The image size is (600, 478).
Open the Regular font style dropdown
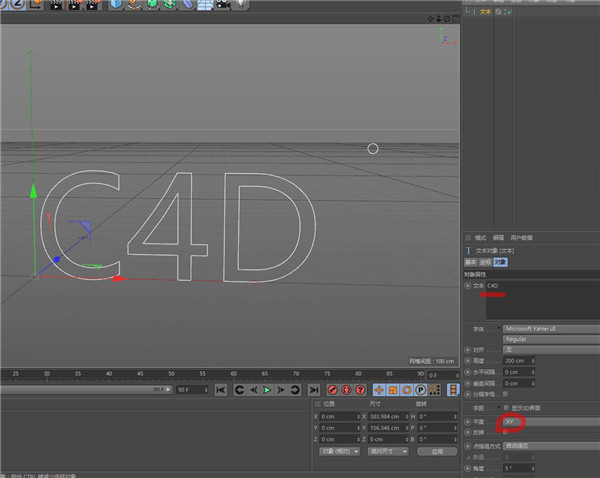click(x=551, y=339)
